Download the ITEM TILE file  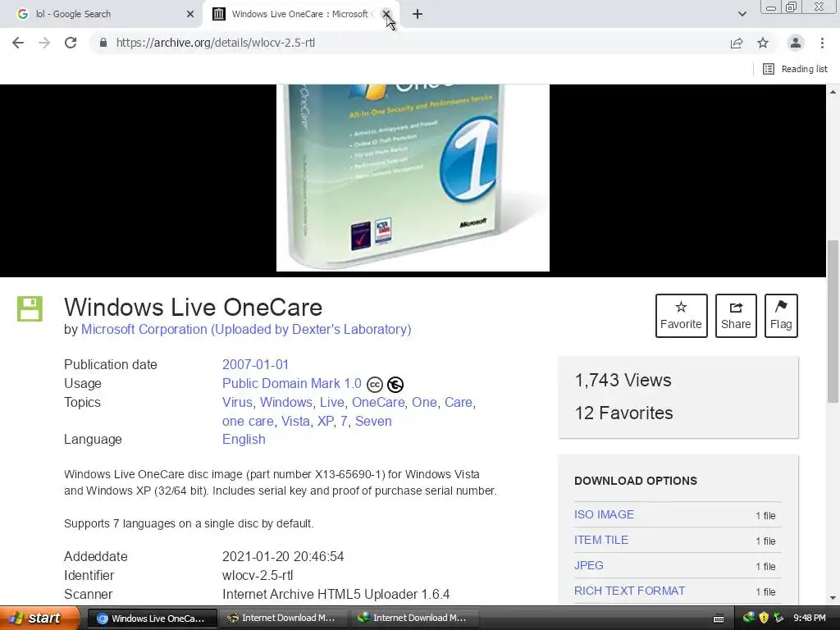pos(601,540)
